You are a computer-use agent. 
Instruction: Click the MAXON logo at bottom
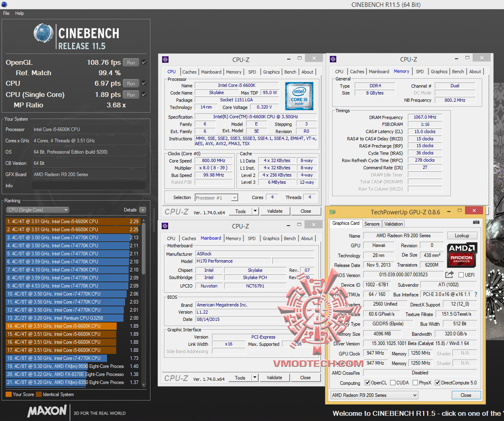[x=47, y=411]
